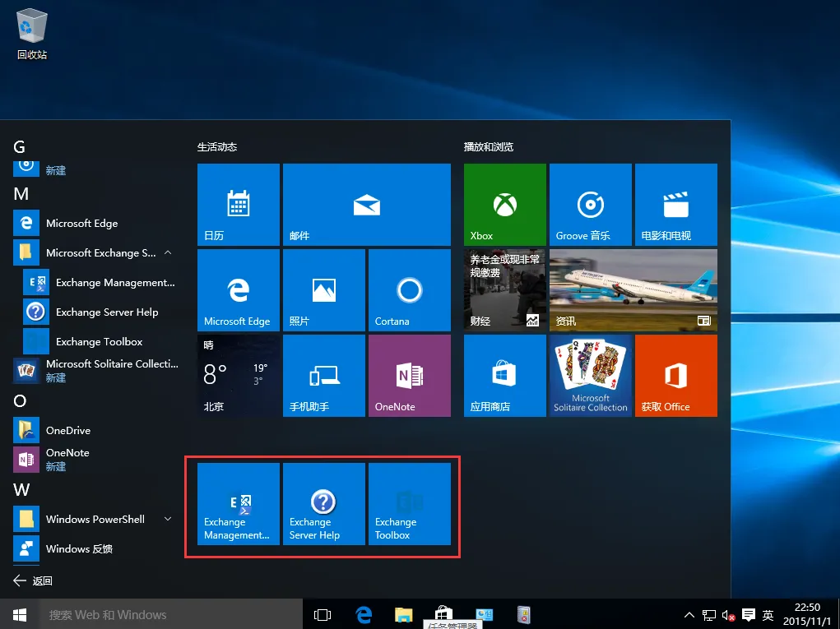Viewport: 840px width, 629px height.
Task: Open Exchange Management Shell from the app list
Action: click(x=100, y=283)
